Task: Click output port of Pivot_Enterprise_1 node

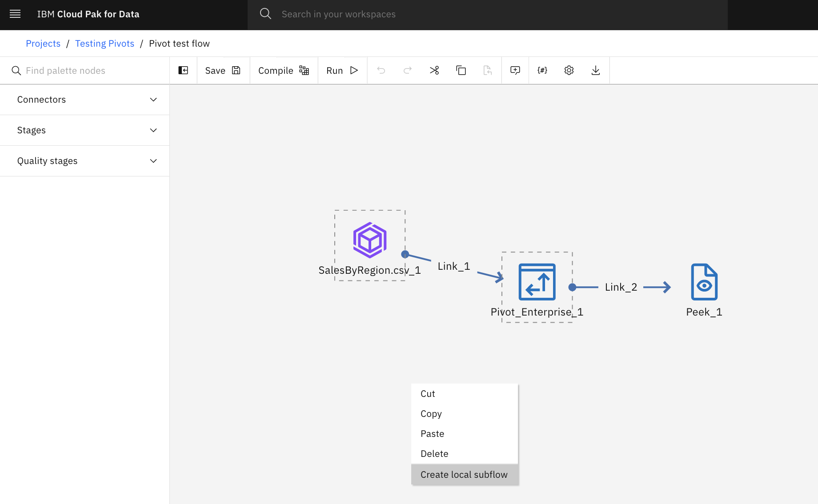Action: pos(573,287)
